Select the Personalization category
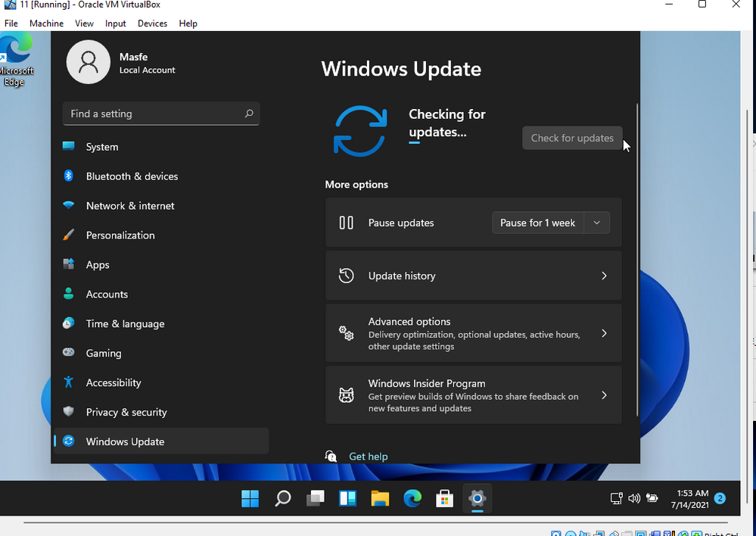 120,235
